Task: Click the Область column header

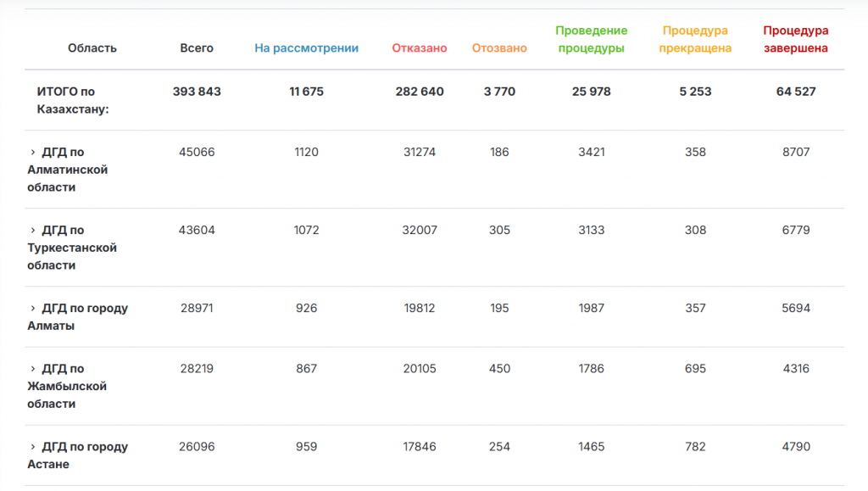Action: [92, 48]
